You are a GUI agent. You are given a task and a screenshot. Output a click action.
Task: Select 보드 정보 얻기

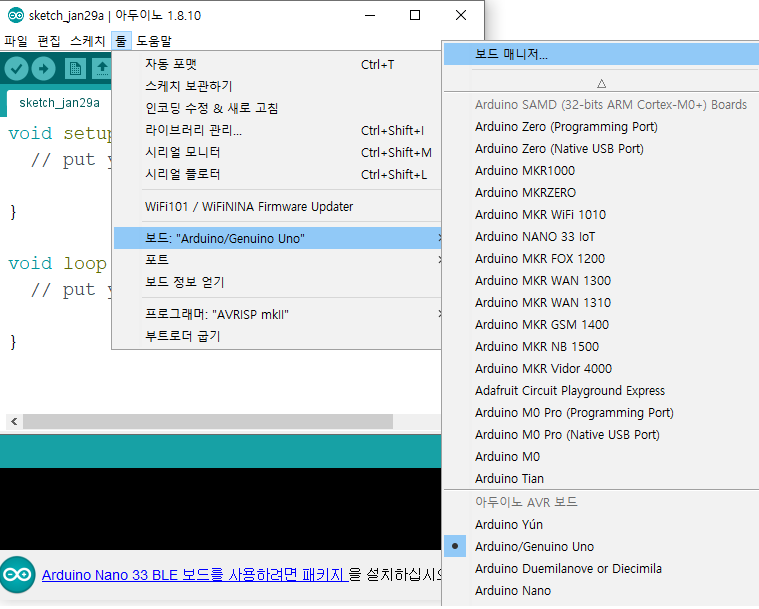[277, 282]
